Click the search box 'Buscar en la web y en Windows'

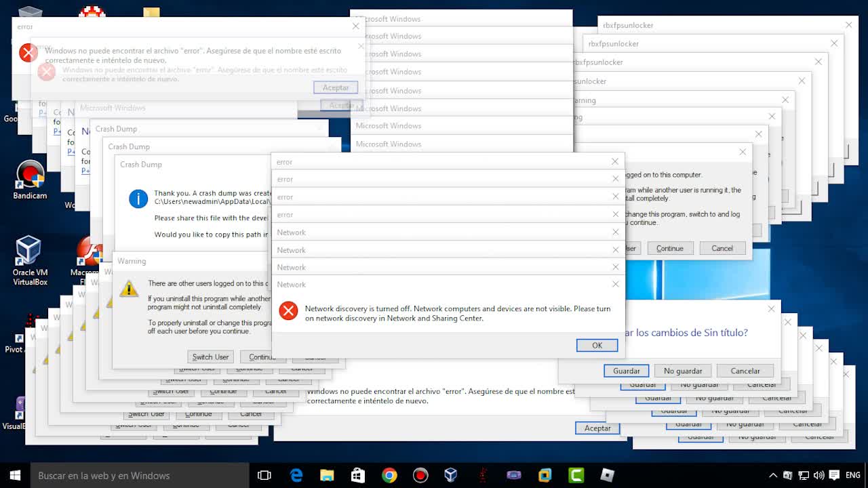click(140, 475)
